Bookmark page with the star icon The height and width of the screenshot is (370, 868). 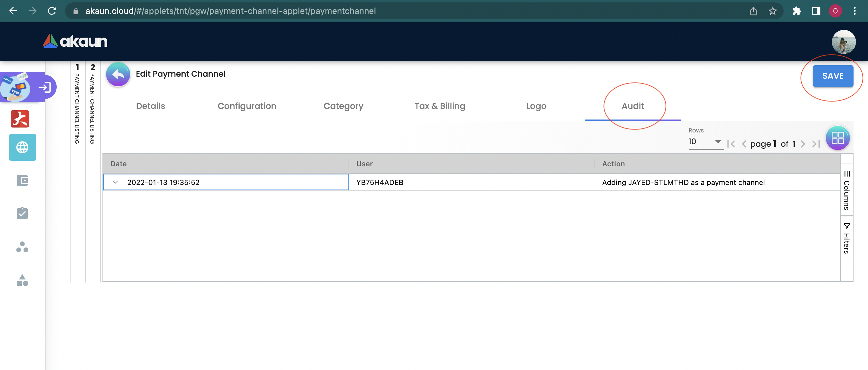pyautogui.click(x=772, y=11)
